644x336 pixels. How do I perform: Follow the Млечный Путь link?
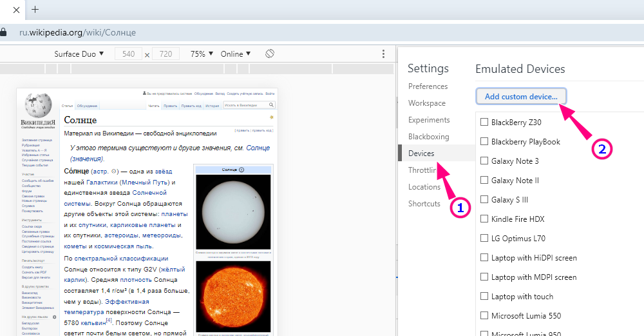coord(144,183)
